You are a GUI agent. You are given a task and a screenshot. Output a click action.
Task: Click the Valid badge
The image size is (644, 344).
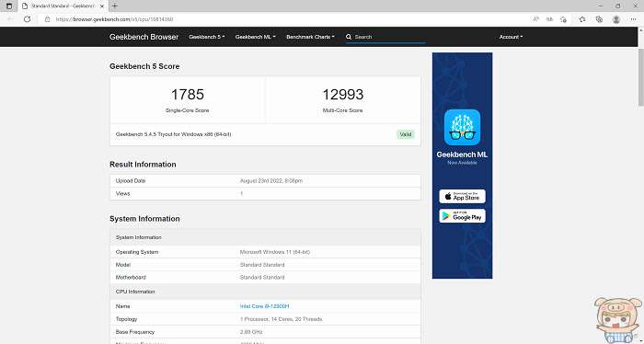click(406, 134)
